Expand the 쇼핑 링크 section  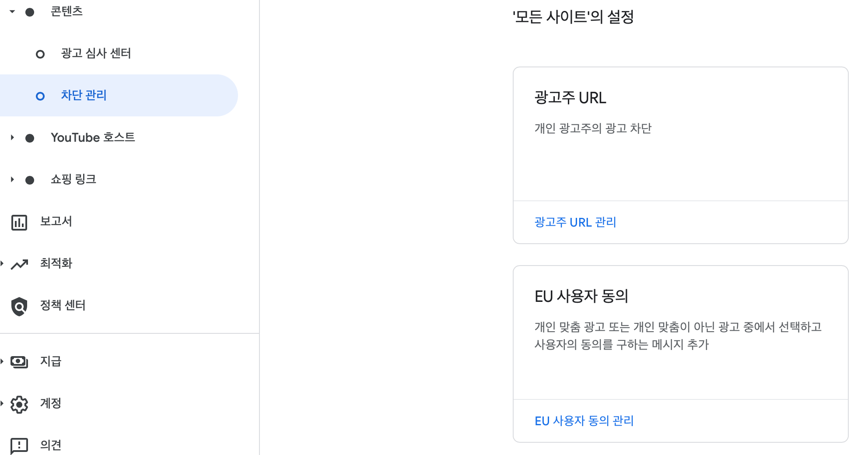point(11,179)
